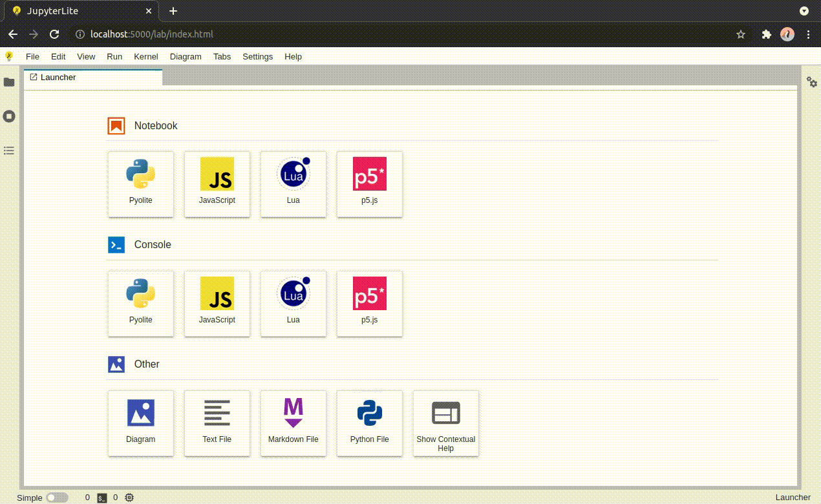Open the Help menu

[x=293, y=57]
